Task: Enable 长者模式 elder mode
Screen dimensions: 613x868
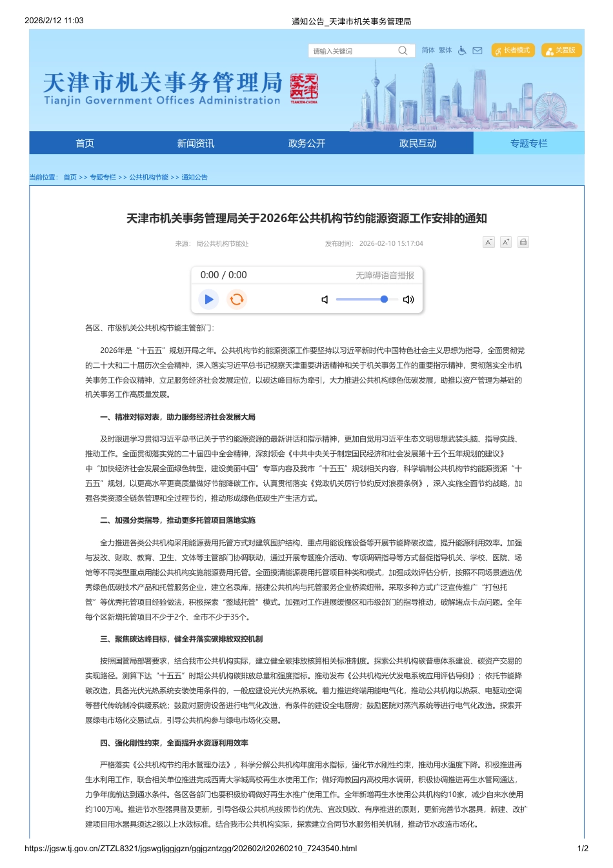Action: coord(513,50)
